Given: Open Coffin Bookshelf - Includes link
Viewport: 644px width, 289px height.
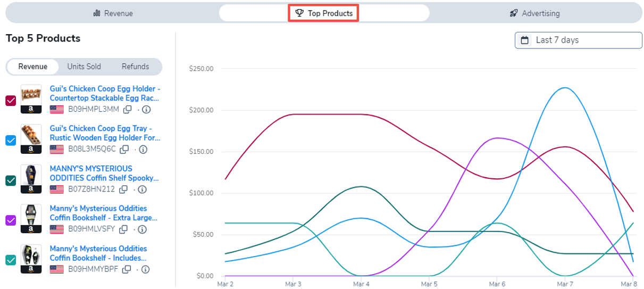Looking at the screenshot, I should point(98,253).
